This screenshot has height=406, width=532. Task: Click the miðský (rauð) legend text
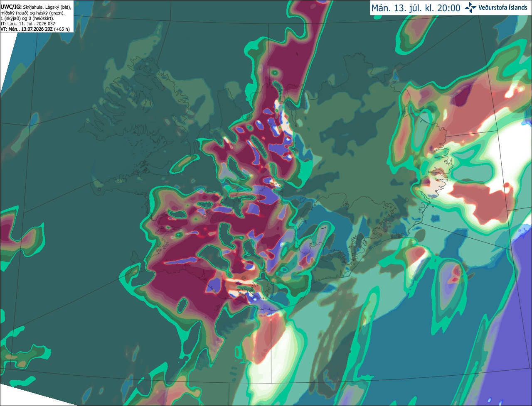pyautogui.click(x=15, y=12)
